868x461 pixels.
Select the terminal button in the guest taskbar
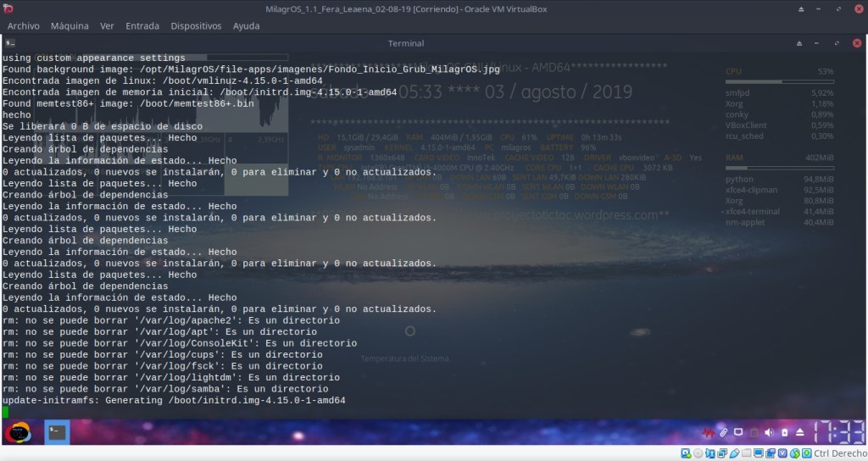click(x=57, y=432)
